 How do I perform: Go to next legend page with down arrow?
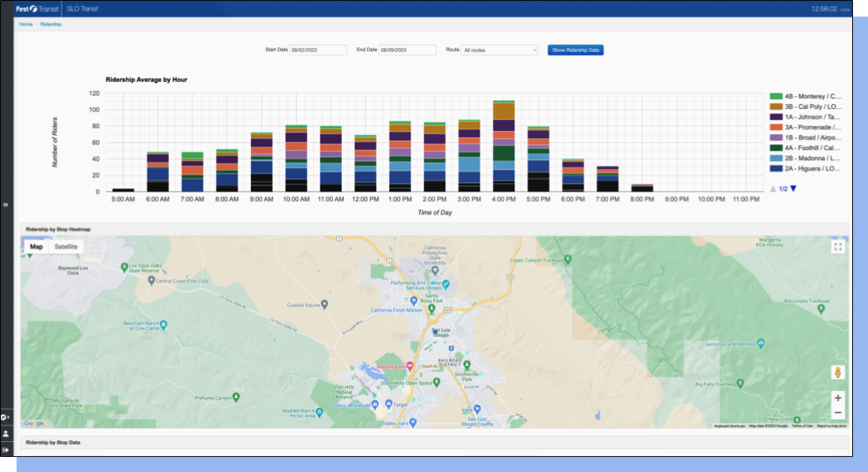(x=793, y=189)
